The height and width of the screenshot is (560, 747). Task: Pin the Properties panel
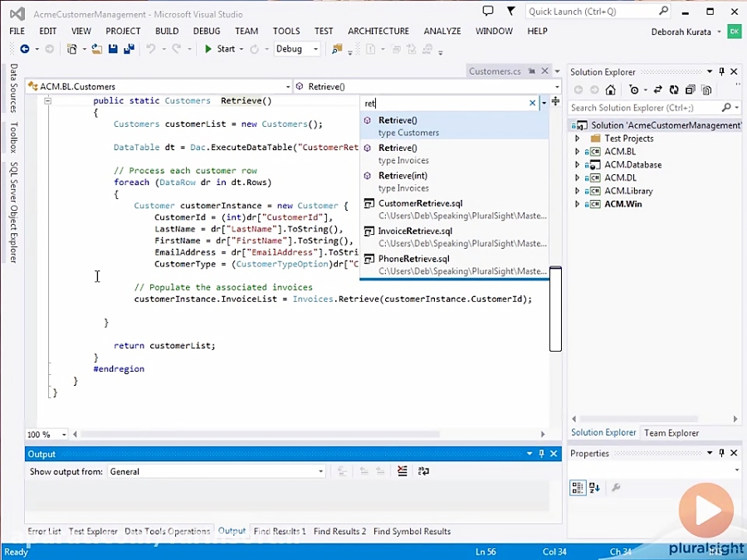pos(720,453)
